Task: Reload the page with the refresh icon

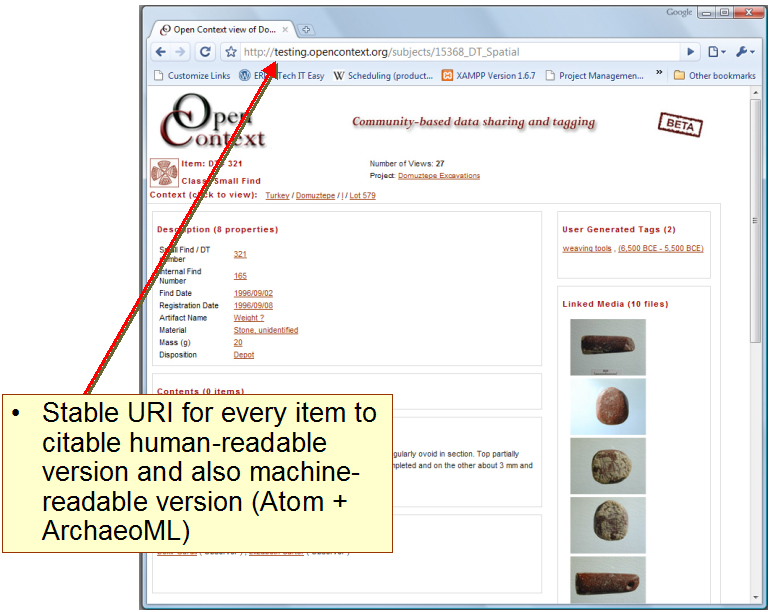Action: [205, 52]
